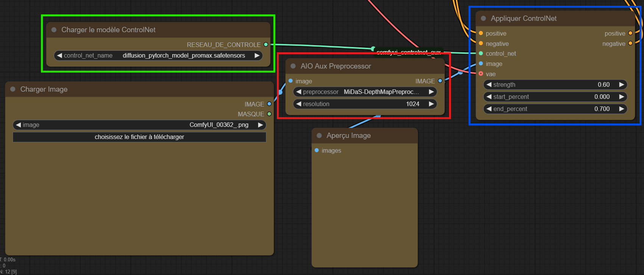This screenshot has height=275, width=644.
Task: Click the start_percent value field
Action: 555,97
